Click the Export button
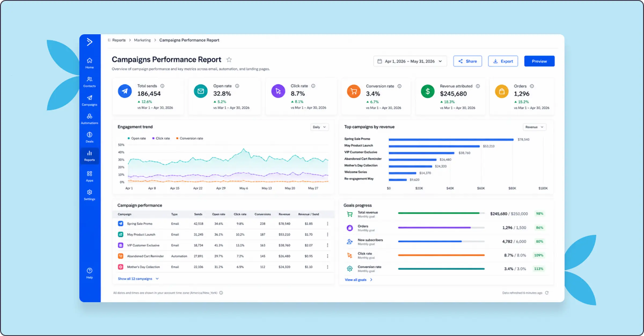Screen dimensions: 644x336 [x=503, y=61]
